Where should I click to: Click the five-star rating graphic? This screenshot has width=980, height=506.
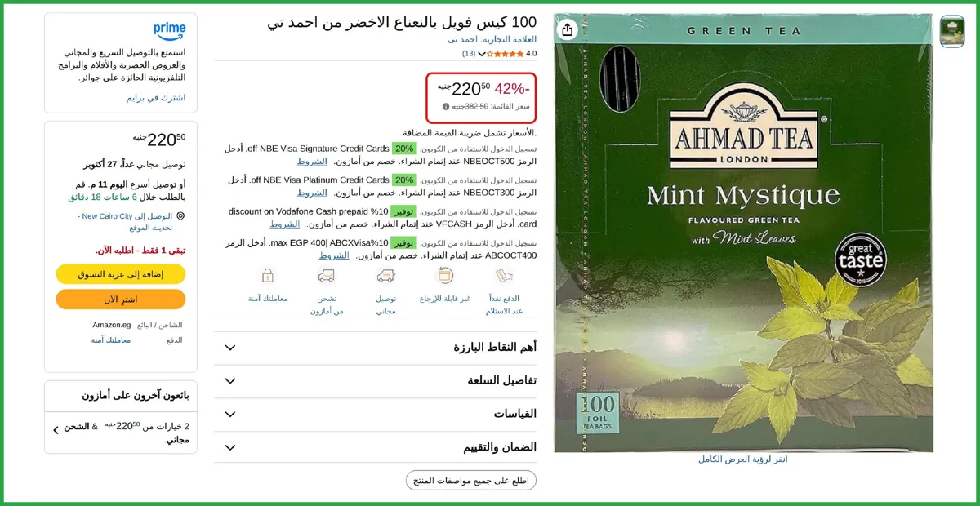coord(506,54)
